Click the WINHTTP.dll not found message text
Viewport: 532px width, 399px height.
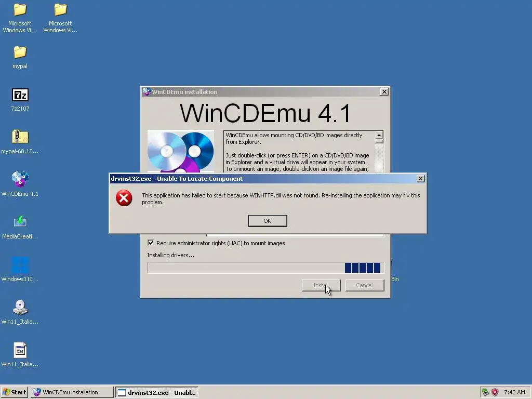(x=281, y=198)
